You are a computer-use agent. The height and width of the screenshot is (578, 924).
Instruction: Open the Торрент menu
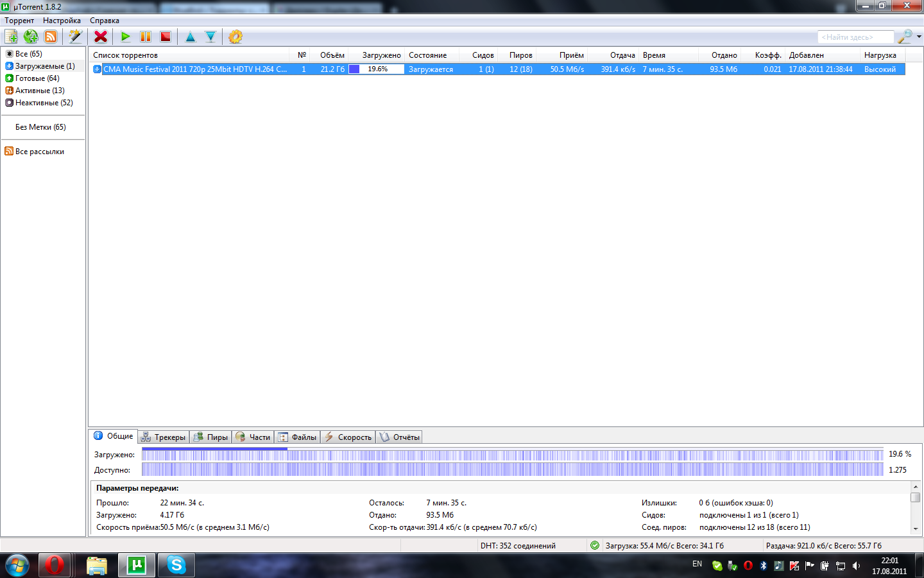[x=19, y=21]
